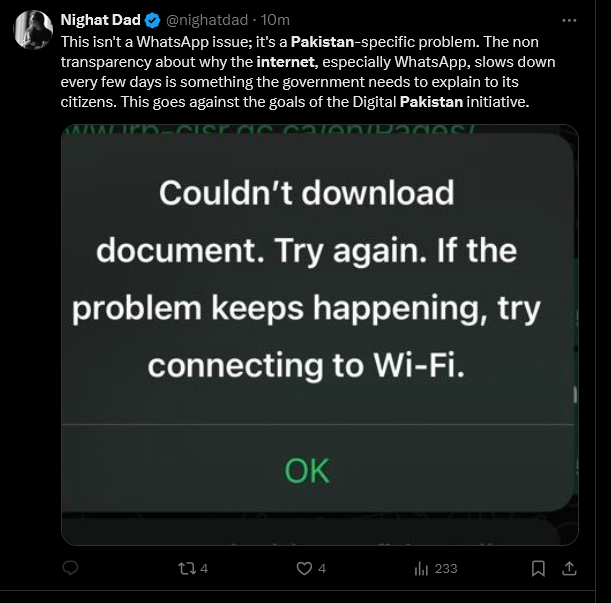
Task: Click the blue verified badge
Action: pos(153,19)
